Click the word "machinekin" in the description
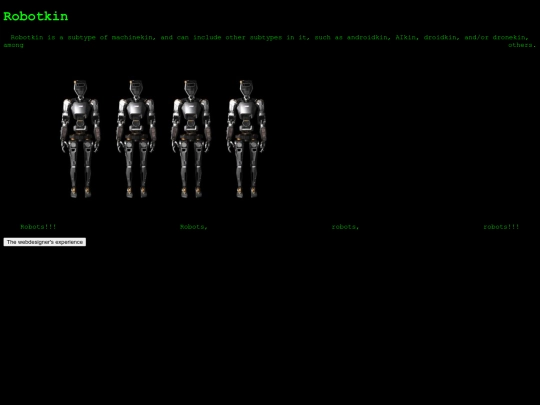This screenshot has width=540, height=405. click(133, 38)
